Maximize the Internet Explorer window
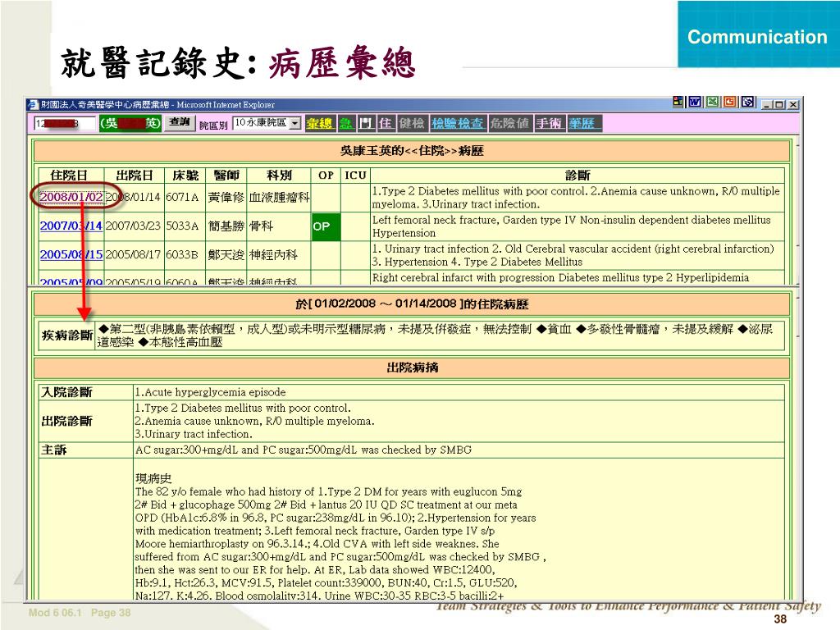 pos(779,104)
